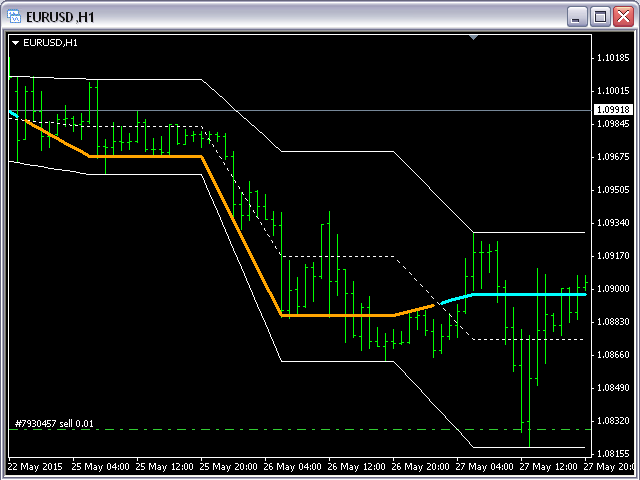This screenshot has height=480, width=640.
Task: Click the 1.10015 price scale value
Action: [613, 91]
